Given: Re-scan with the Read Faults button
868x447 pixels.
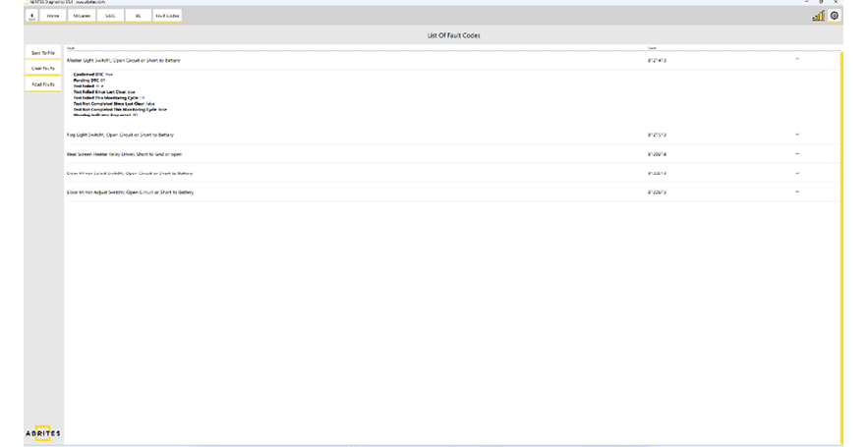Looking at the screenshot, I should click(x=43, y=84).
